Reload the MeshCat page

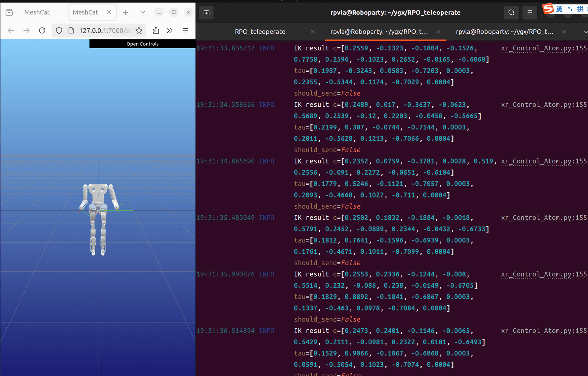point(42,31)
